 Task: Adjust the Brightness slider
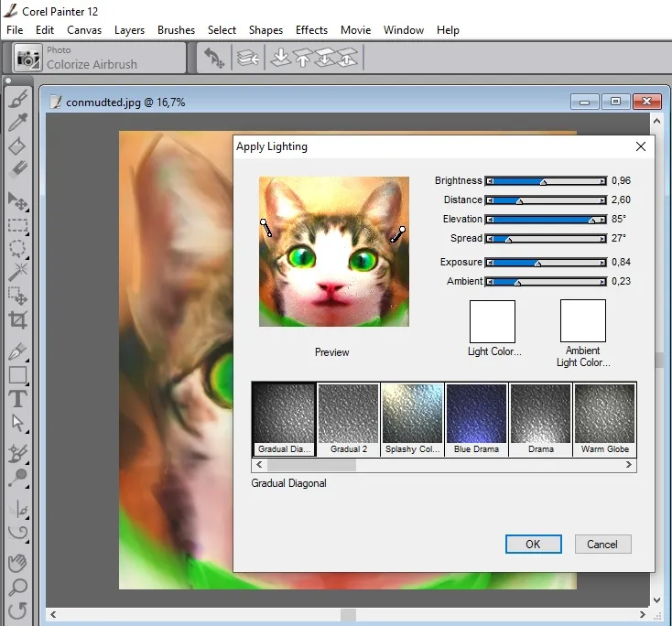[x=546, y=181]
